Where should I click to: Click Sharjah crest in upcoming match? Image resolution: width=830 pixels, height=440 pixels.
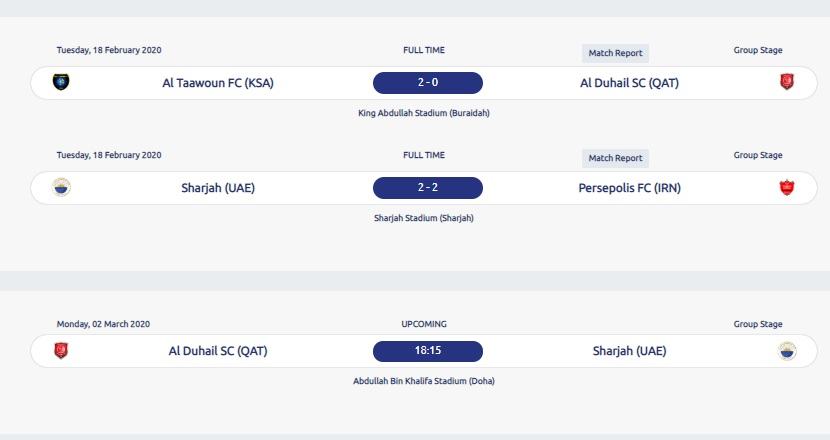pyautogui.click(x=787, y=351)
